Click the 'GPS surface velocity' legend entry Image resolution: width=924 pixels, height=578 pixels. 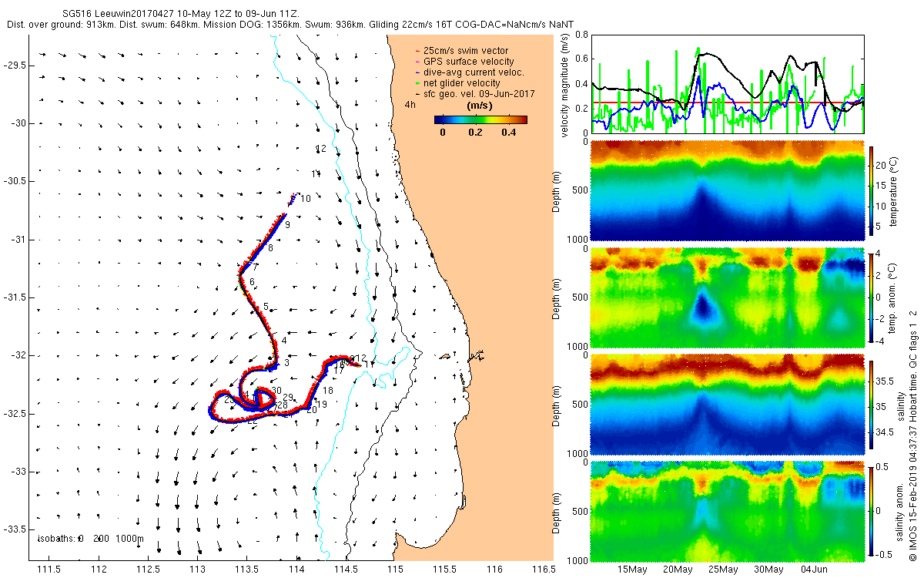coord(470,61)
